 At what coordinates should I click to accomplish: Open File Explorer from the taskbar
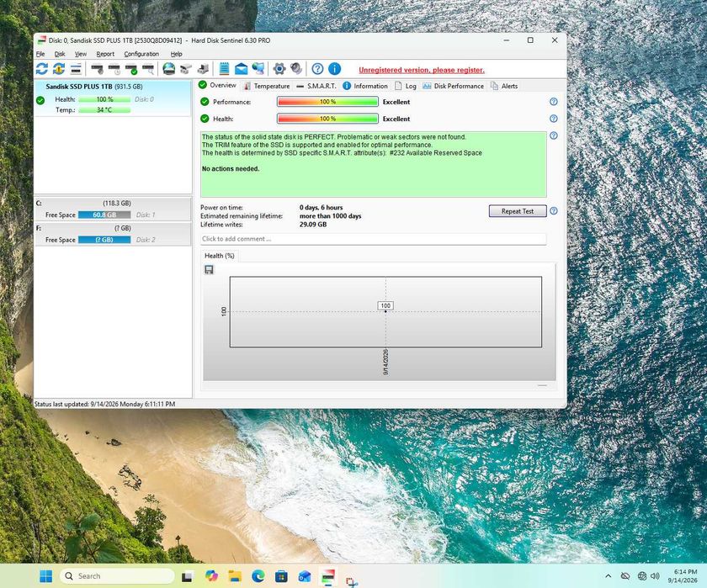click(235, 576)
